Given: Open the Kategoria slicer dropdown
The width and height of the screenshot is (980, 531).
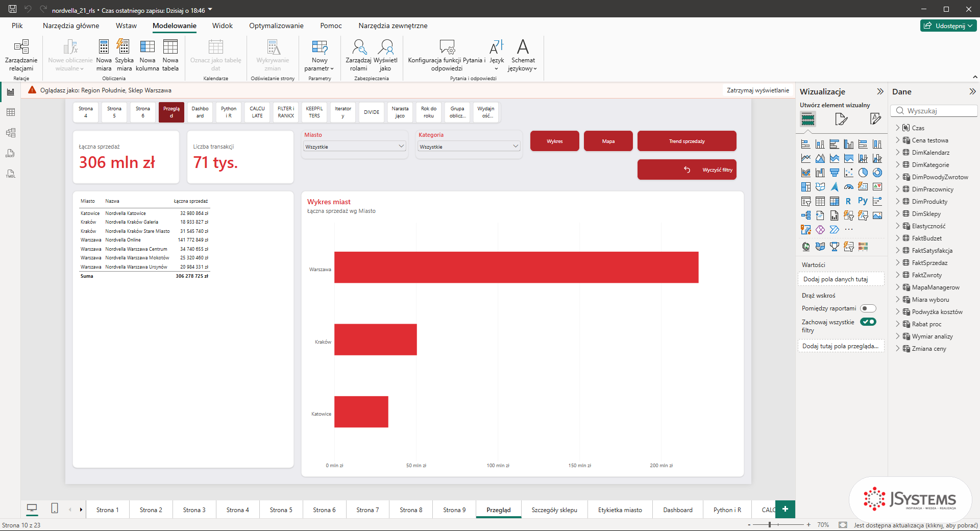Looking at the screenshot, I should 469,147.
